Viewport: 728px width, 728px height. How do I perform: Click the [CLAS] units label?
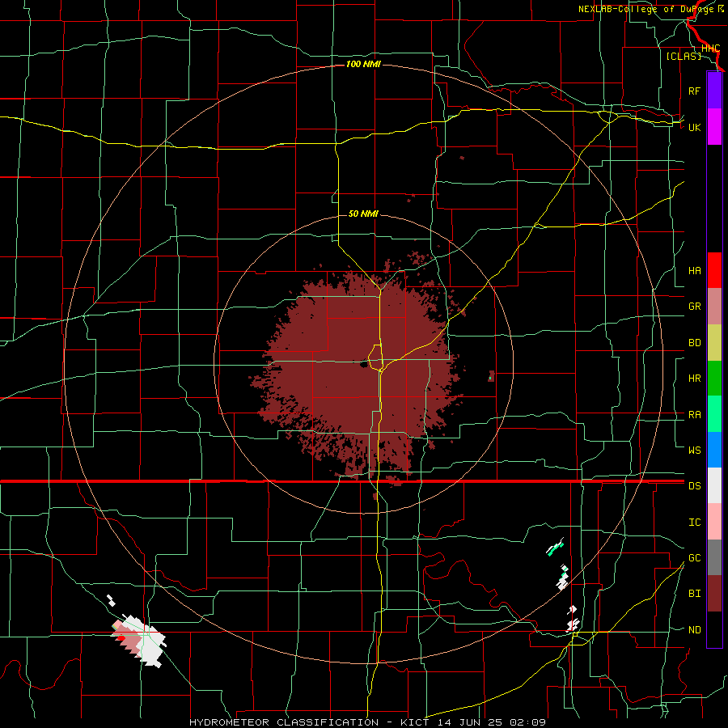pos(684,57)
